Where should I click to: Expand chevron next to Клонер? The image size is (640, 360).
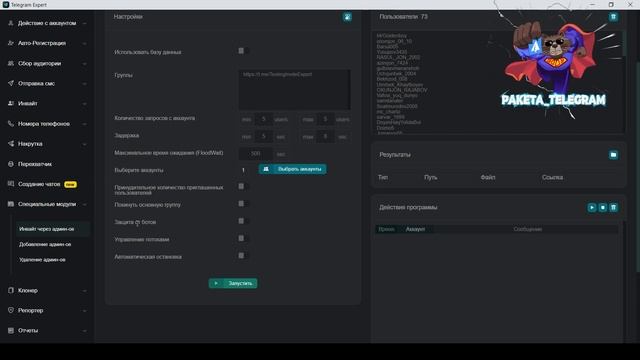(x=84, y=291)
